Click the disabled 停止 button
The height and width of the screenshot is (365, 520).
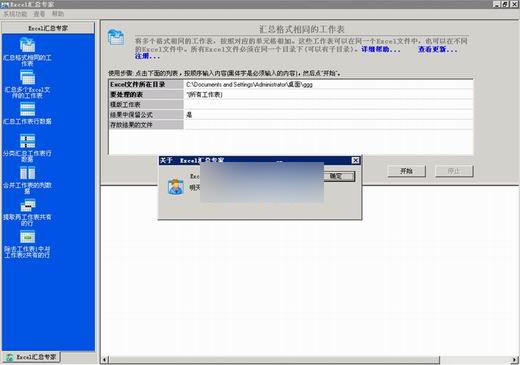[x=454, y=171]
